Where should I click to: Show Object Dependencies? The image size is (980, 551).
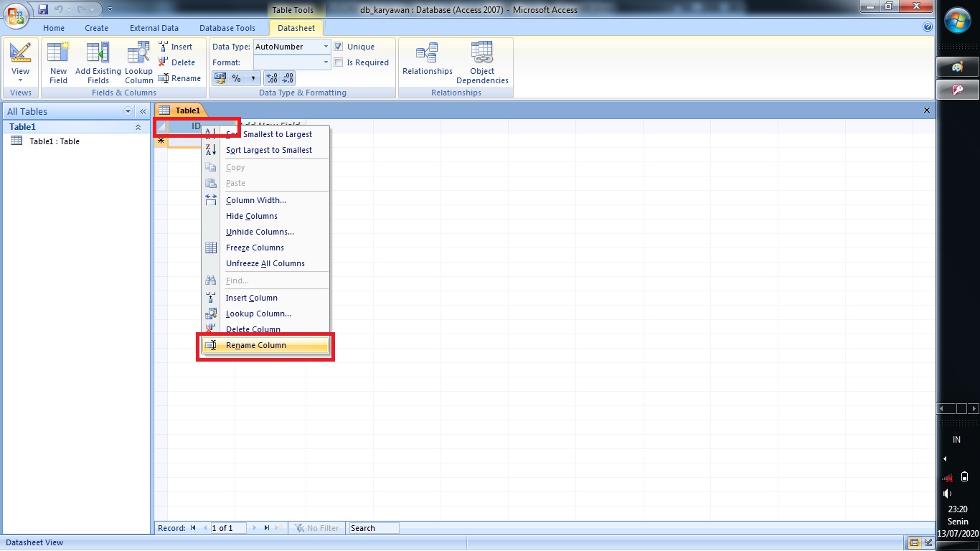click(481, 61)
